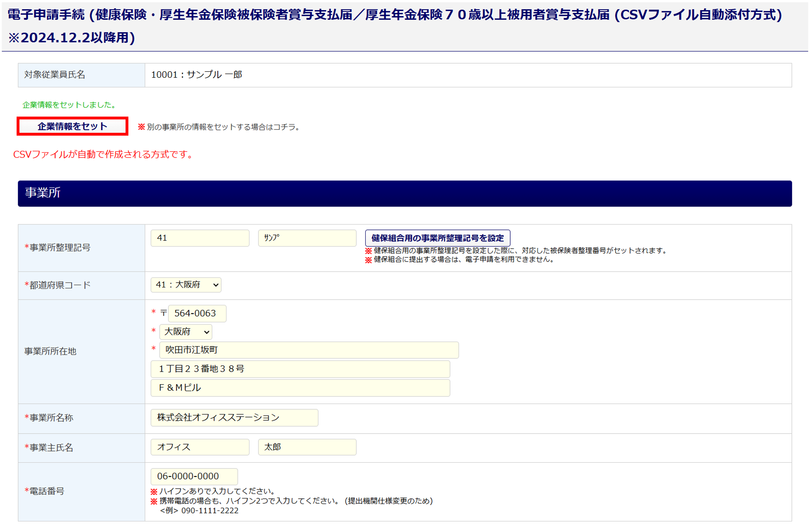Click the 事業主氏名 surname field オフィス

pyautogui.click(x=200, y=447)
